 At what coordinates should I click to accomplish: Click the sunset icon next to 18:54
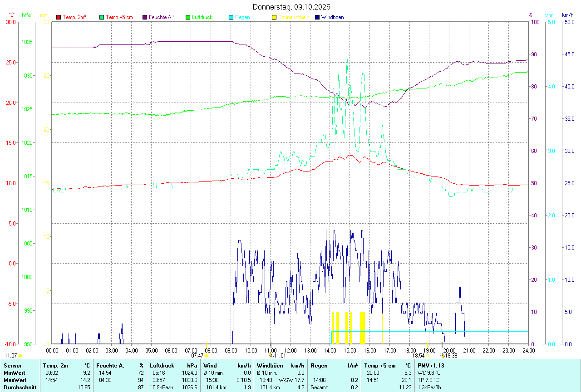[x=428, y=356]
